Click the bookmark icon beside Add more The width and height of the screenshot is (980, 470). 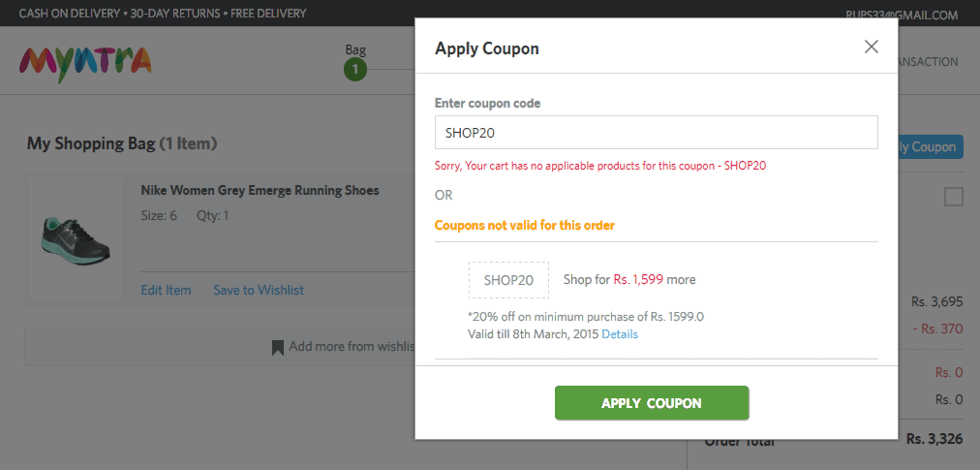278,347
